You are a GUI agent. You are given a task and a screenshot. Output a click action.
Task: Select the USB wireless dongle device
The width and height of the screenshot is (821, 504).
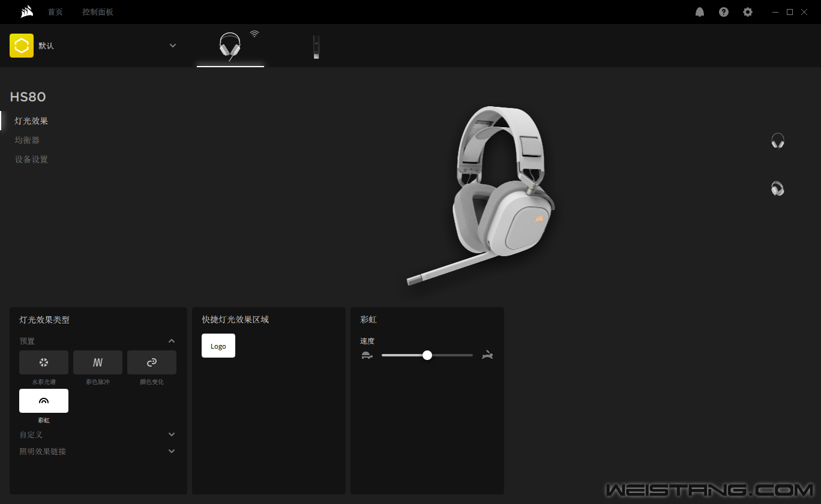[x=316, y=47]
